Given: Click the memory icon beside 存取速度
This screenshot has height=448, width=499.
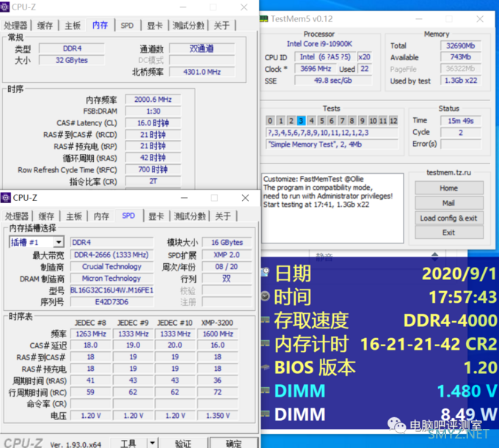Looking at the screenshot, I should (266, 320).
